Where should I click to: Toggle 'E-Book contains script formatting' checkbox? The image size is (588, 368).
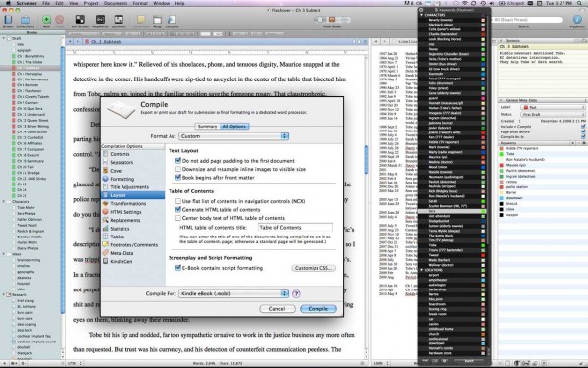click(178, 268)
